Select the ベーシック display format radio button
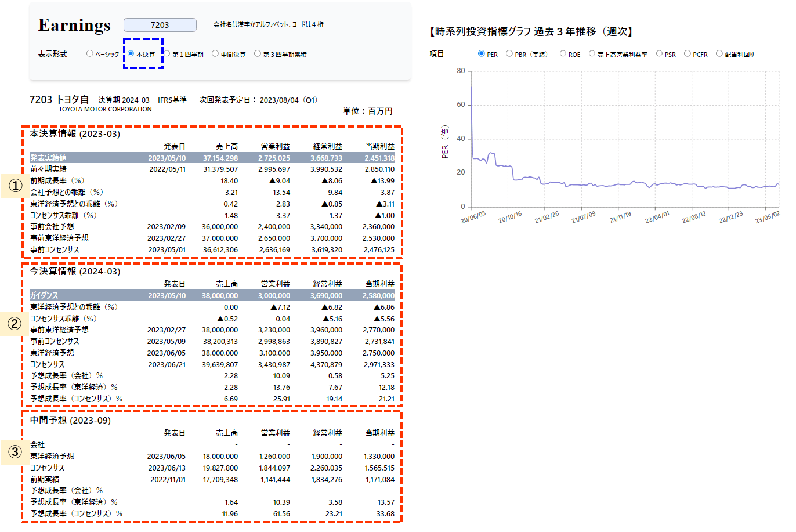This screenshot has width=796, height=532. click(89, 54)
